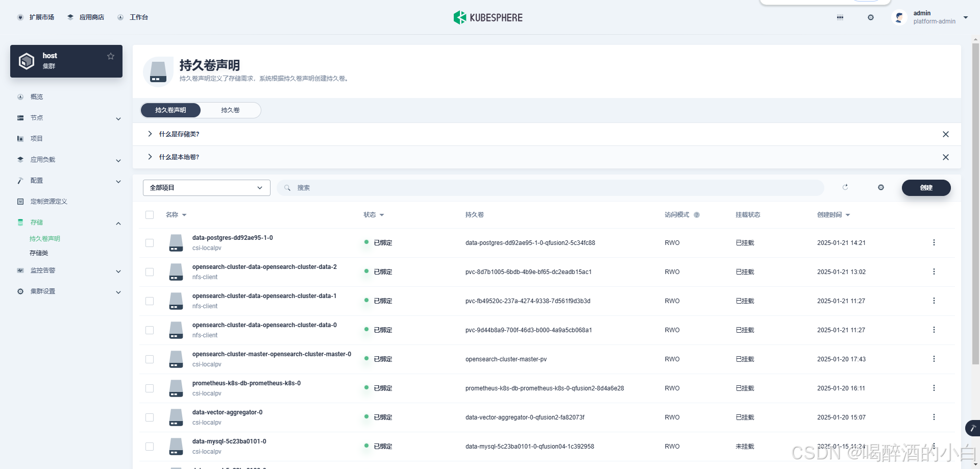Click the '搜索' search input field
The height and width of the screenshot is (469, 980).
pos(550,188)
